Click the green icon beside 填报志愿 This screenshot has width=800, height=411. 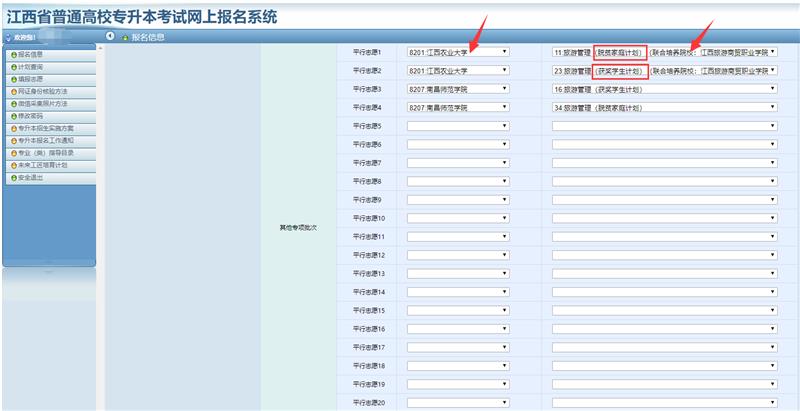tap(14, 80)
